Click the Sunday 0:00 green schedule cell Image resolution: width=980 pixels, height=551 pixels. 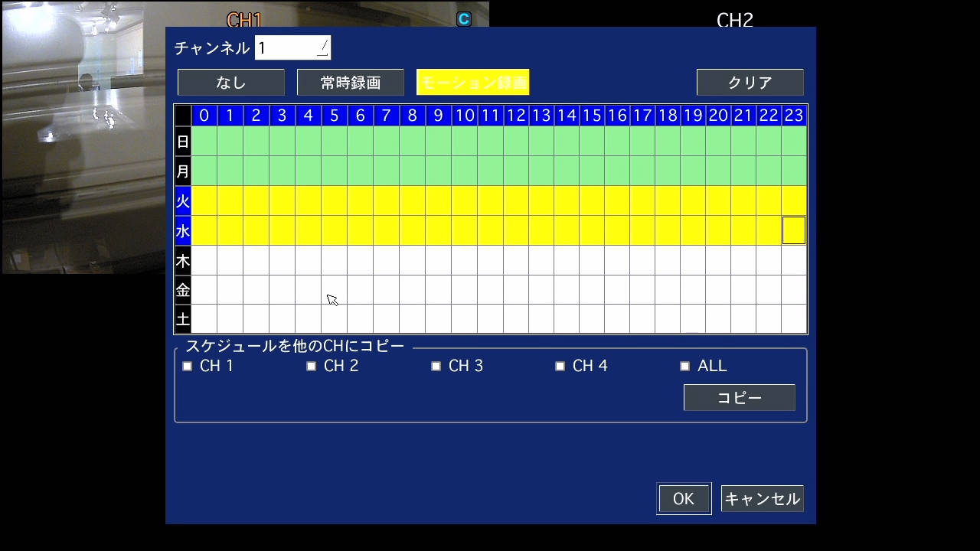point(204,142)
